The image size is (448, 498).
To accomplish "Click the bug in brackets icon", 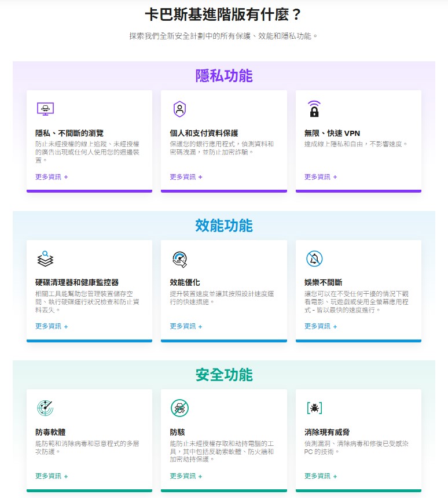I will [x=314, y=408].
